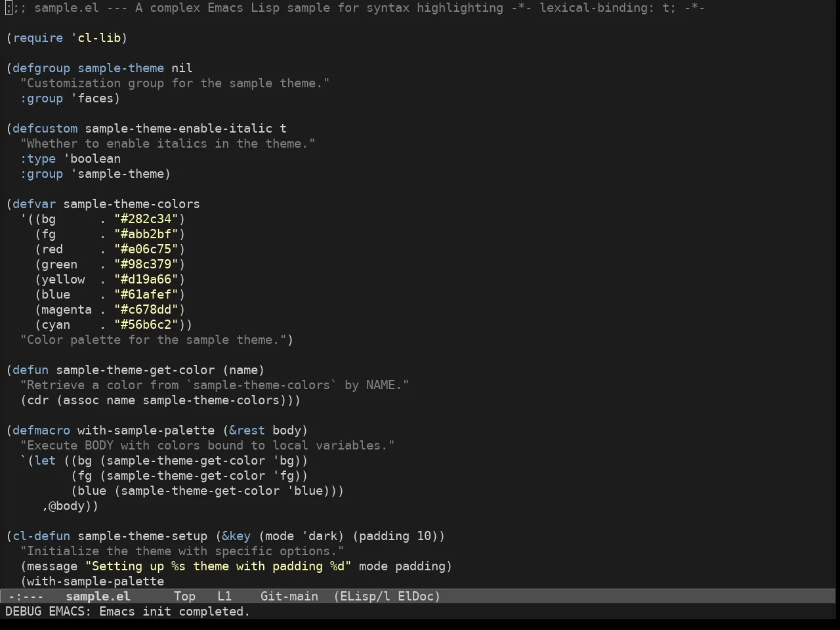Click 'sample-theme' after defgroup
The image size is (840, 630).
121,68
